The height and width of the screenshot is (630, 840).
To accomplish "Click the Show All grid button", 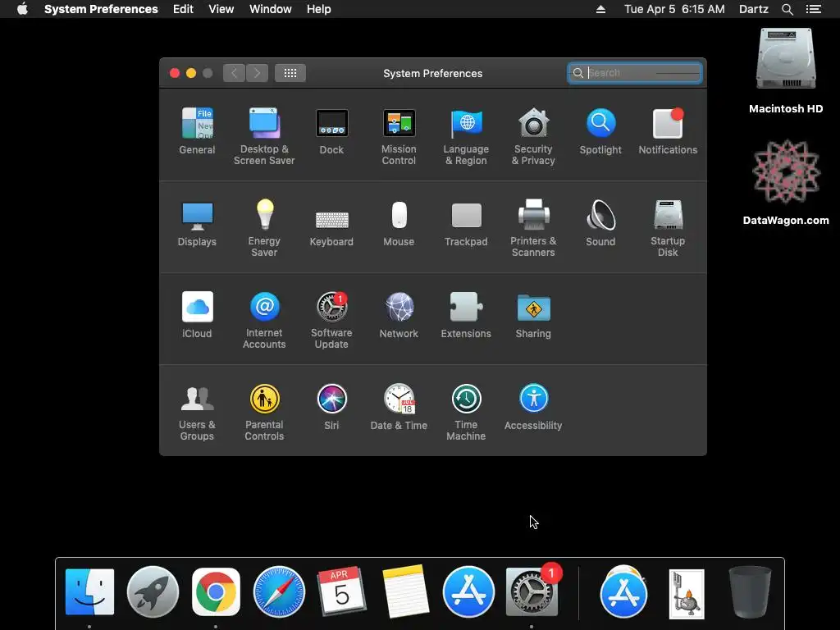I will point(290,73).
